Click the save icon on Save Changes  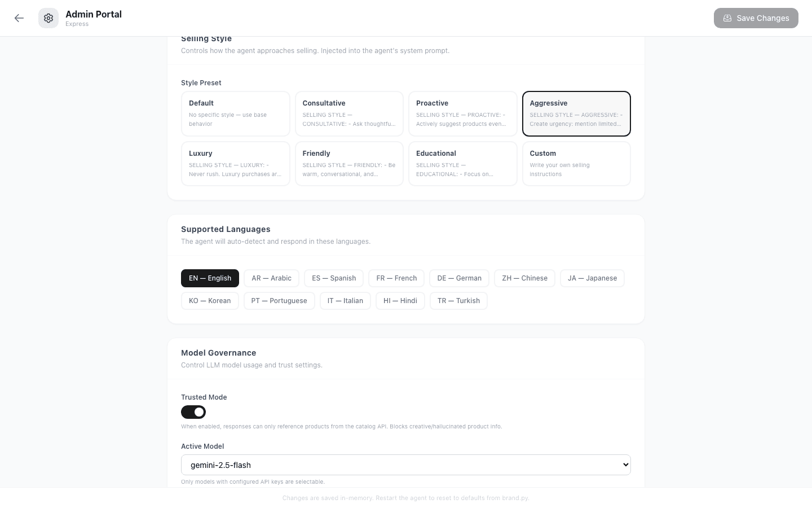click(727, 18)
